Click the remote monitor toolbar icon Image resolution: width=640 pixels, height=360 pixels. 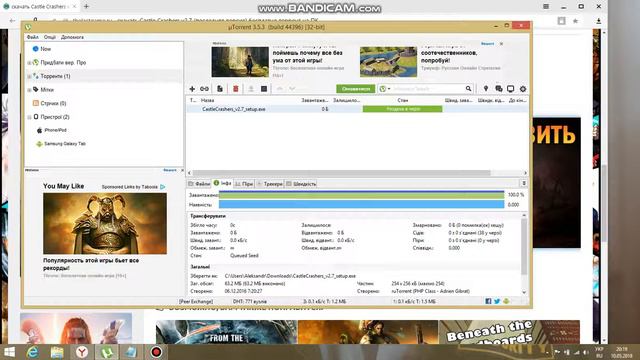tap(511, 89)
